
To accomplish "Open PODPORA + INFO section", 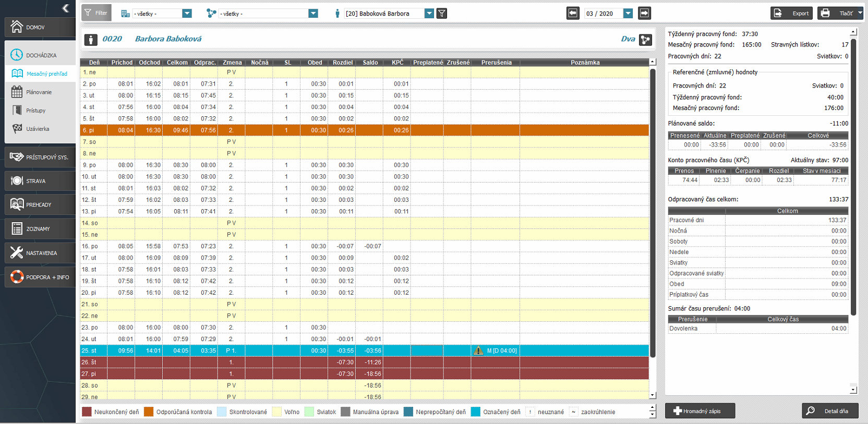I will (x=40, y=277).
